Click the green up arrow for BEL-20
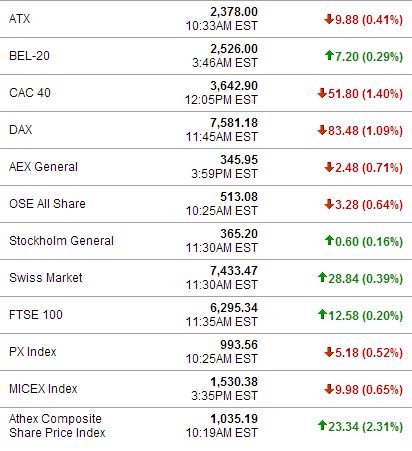The height and width of the screenshot is (451, 412). 329,56
